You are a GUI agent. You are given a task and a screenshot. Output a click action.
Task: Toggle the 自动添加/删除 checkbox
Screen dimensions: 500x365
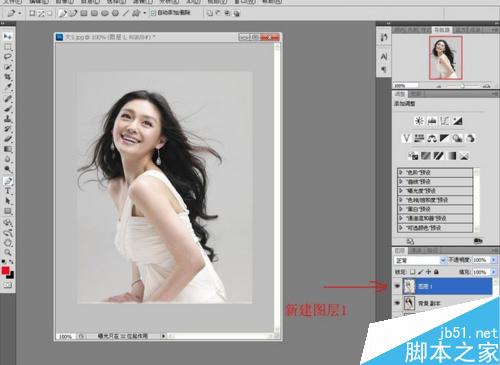coord(153,13)
